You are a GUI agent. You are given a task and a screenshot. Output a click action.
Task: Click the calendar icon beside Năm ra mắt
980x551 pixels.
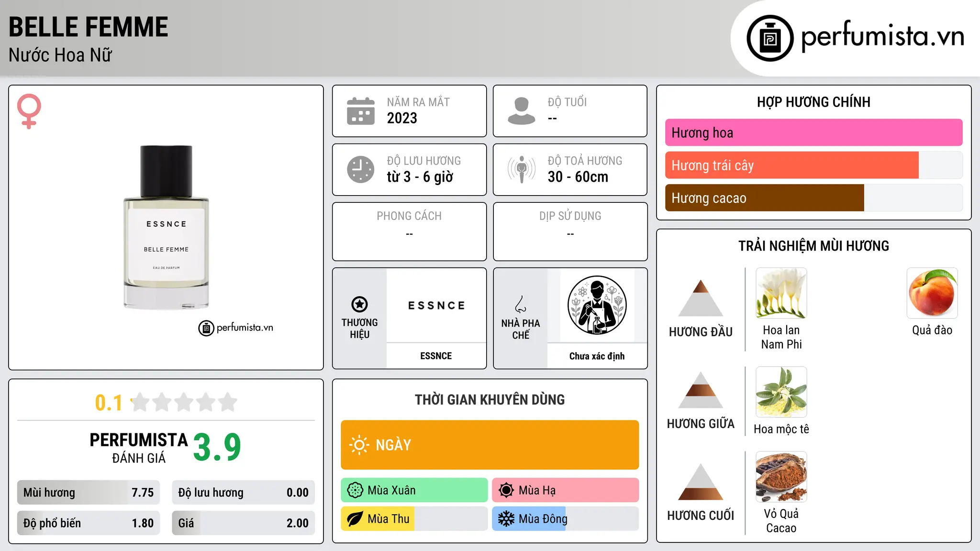361,111
